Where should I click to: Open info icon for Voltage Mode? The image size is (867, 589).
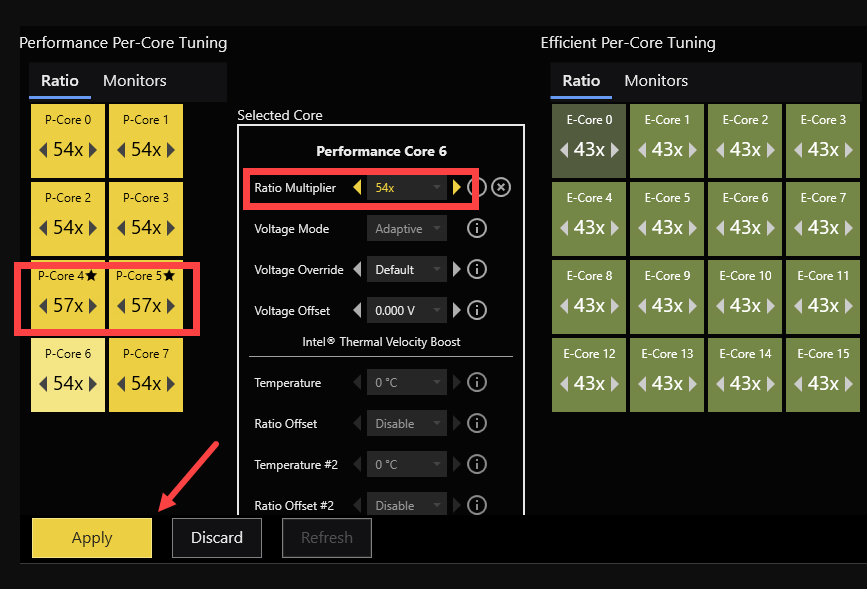pos(477,229)
